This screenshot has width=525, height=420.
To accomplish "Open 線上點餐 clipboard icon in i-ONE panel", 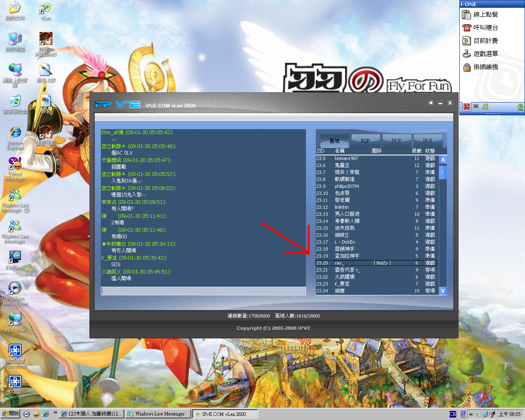I will [466, 14].
